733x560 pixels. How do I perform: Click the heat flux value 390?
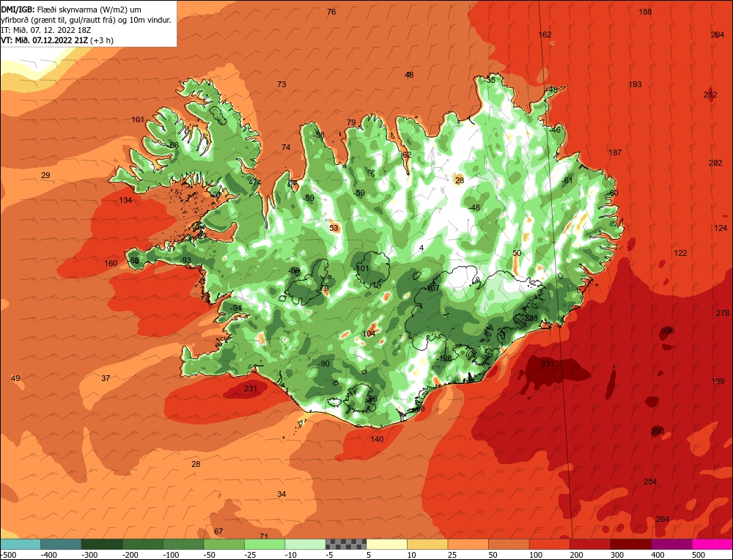pos(658,431)
